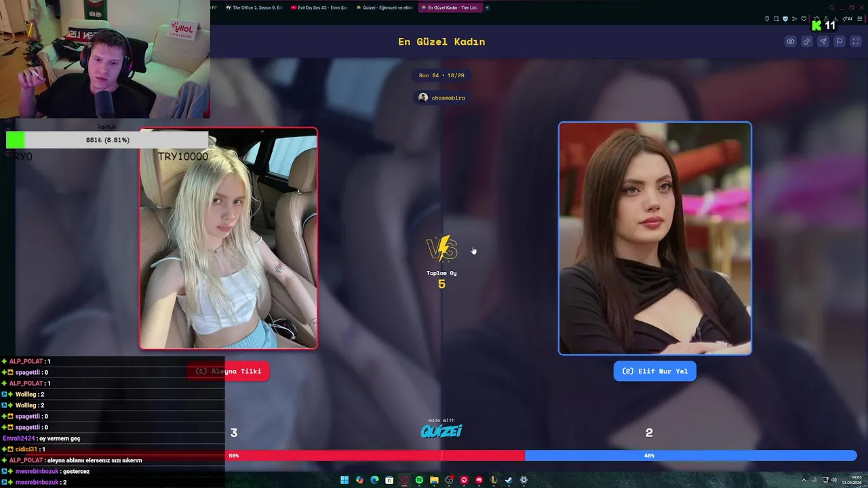Click the microphone tray icon
The width and height of the screenshot is (868, 488).
(x=814, y=480)
